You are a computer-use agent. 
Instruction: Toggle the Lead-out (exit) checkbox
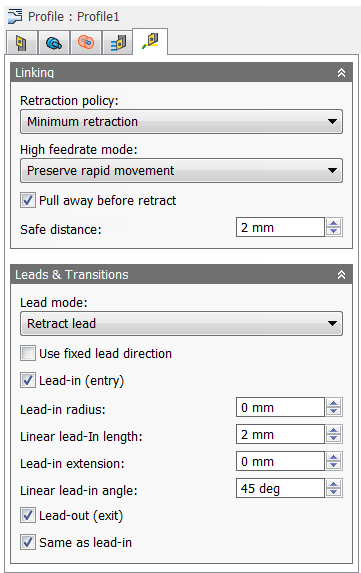coord(28,515)
